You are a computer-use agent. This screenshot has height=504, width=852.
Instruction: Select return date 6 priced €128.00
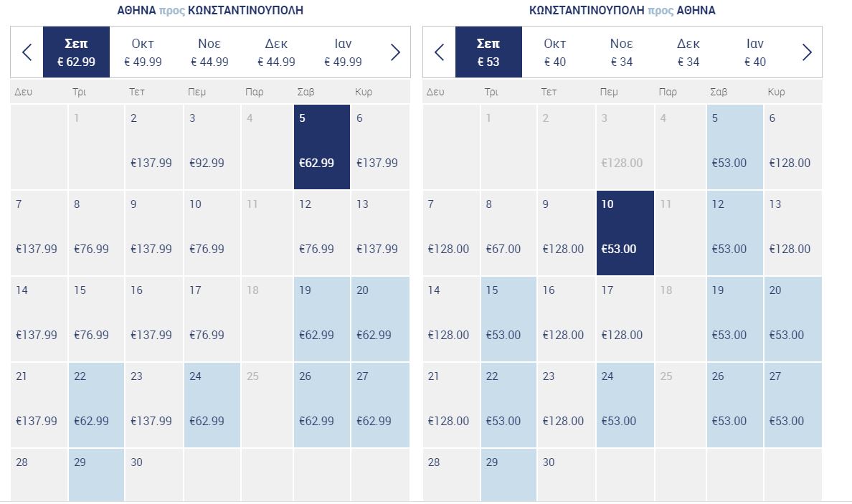point(792,147)
